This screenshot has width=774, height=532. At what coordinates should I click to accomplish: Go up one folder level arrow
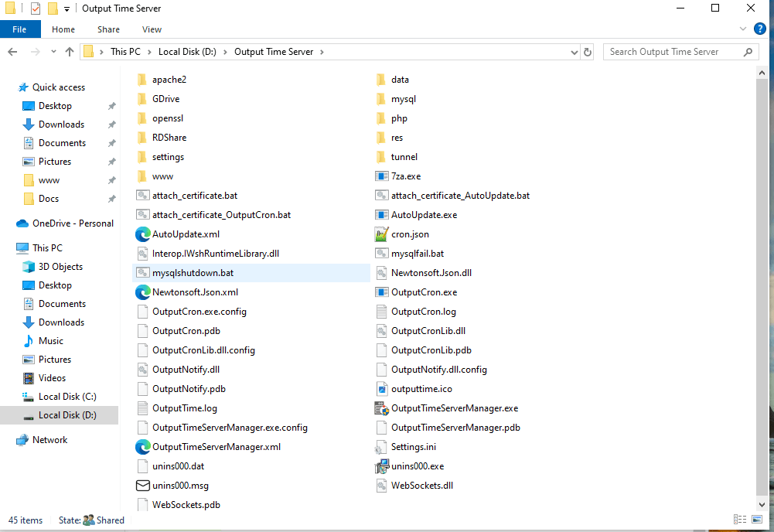pyautogui.click(x=70, y=52)
